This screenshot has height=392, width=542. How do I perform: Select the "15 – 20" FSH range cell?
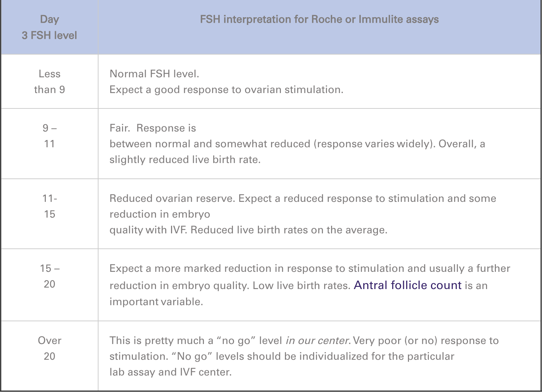point(49,276)
